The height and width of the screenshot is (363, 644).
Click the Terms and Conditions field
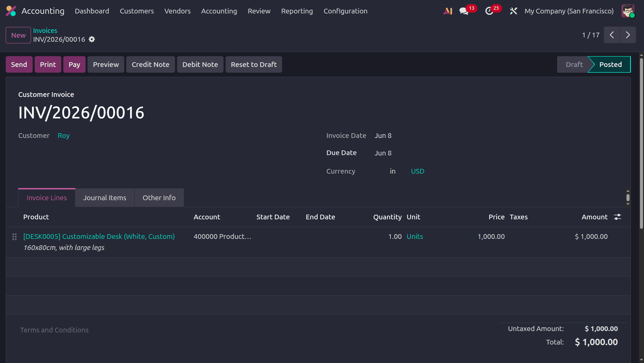(54, 330)
